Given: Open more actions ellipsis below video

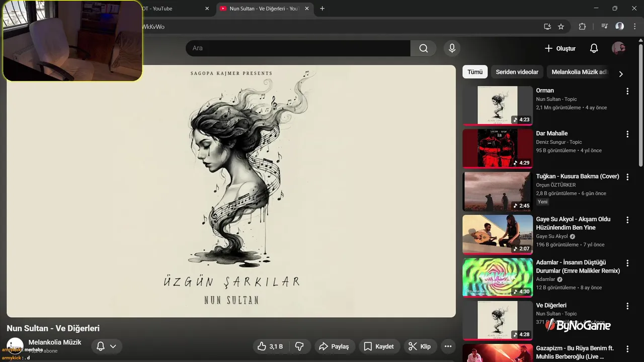Looking at the screenshot, I should [x=448, y=346].
